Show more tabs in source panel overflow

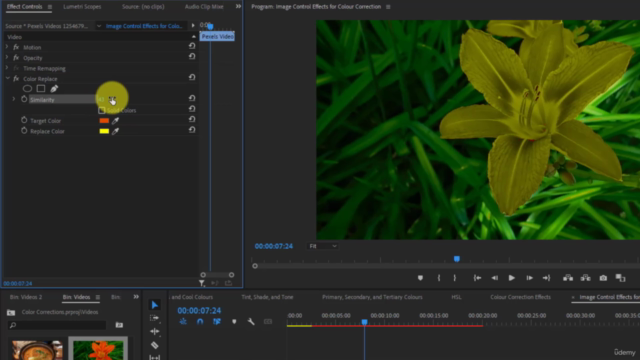pos(238,7)
